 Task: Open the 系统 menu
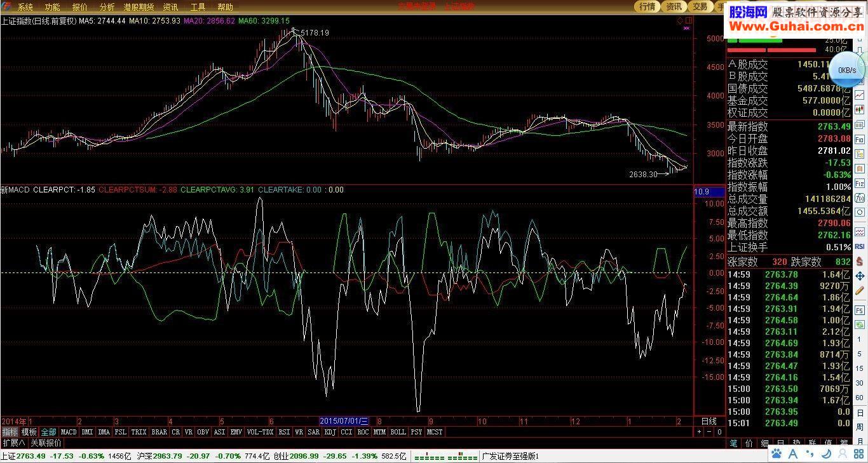click(25, 7)
